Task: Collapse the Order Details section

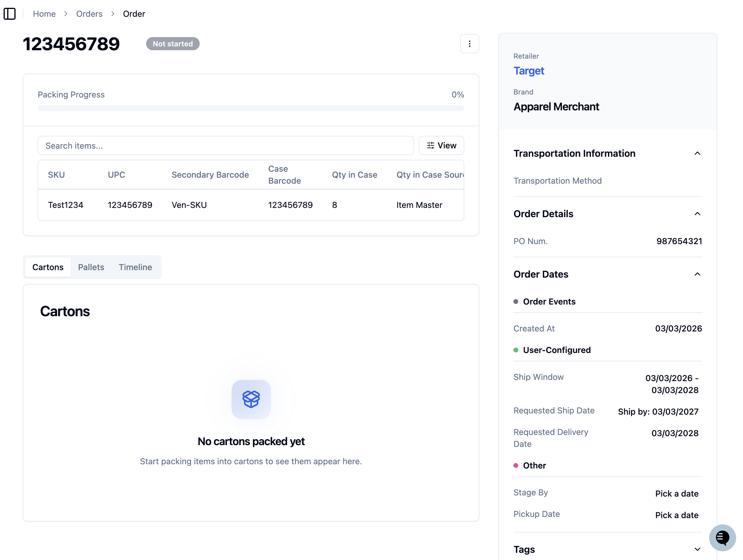Action: (x=697, y=214)
